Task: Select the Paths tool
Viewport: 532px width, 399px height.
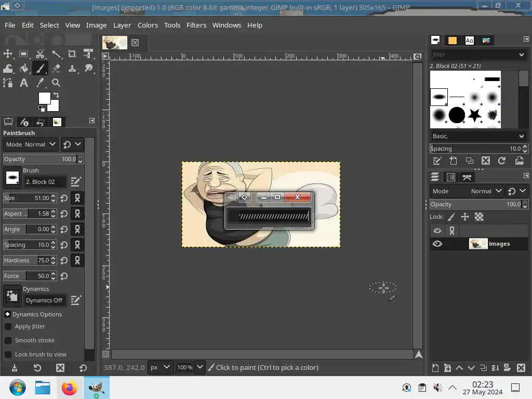Action: click(x=8, y=83)
